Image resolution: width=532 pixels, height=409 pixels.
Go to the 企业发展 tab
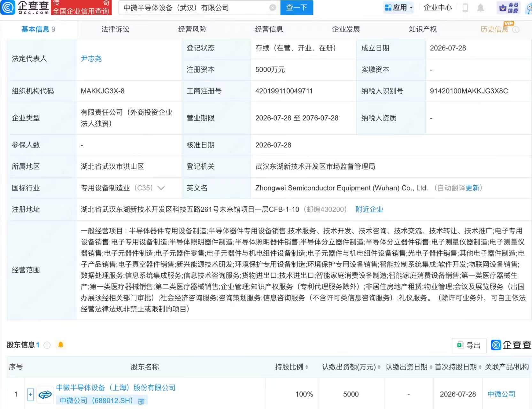click(x=346, y=29)
